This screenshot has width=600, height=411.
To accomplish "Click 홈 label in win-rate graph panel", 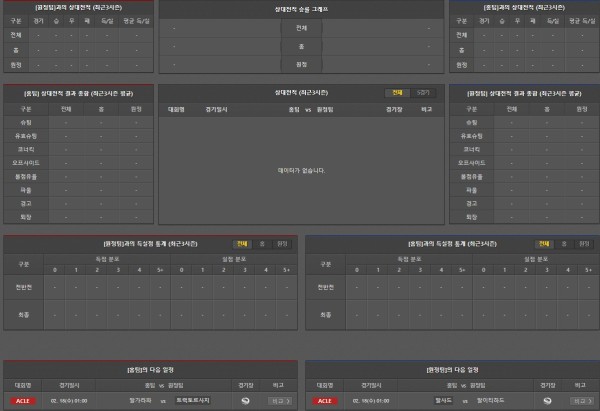I will tap(301, 46).
